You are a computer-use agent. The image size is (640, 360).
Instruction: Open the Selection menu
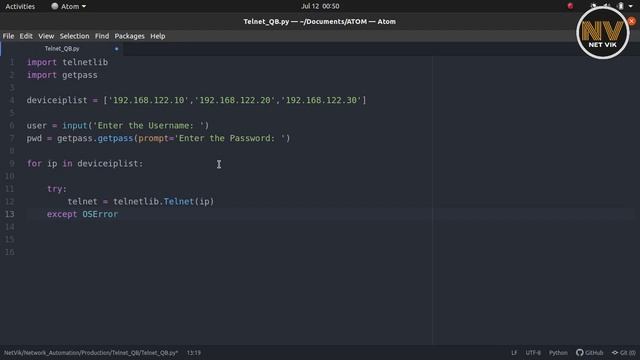tap(74, 36)
